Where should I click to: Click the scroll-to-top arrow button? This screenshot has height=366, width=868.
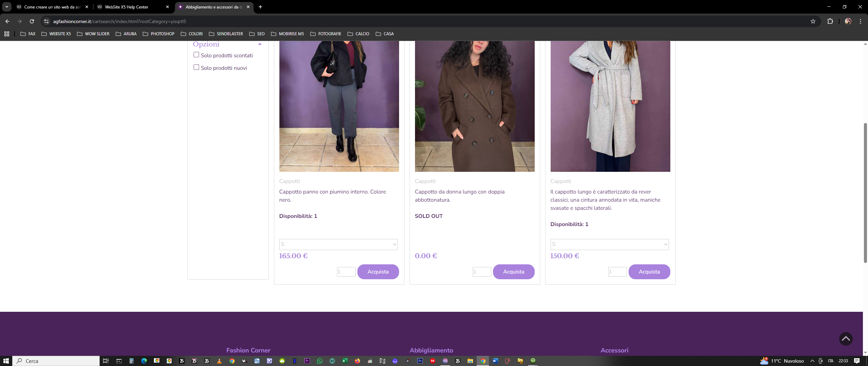coord(846,339)
